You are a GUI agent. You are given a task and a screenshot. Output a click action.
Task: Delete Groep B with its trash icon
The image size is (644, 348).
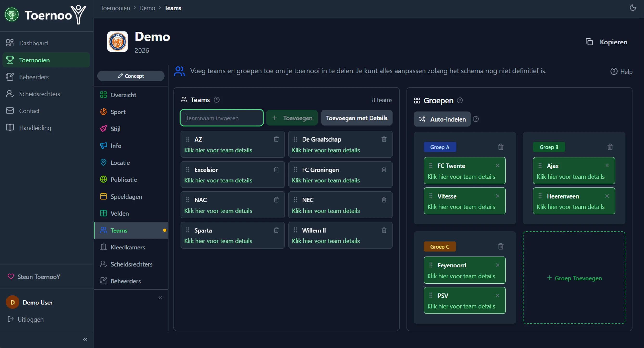click(610, 147)
